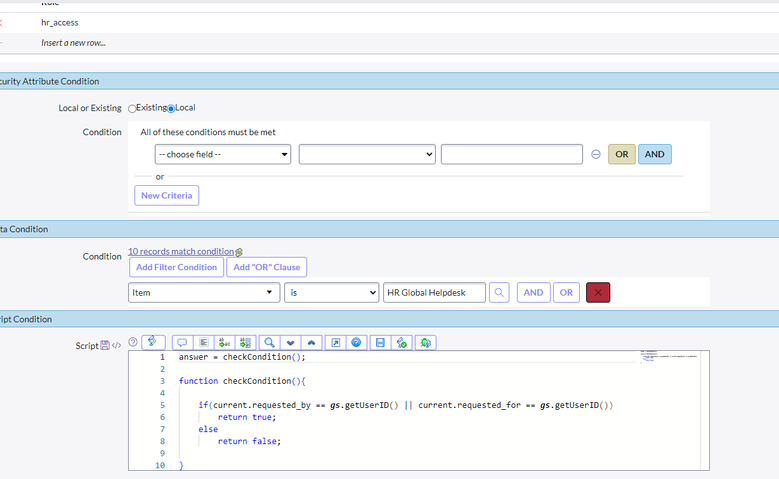Image resolution: width=779 pixels, height=479 pixels.
Task: Click the New Criteria button
Action: (x=166, y=195)
